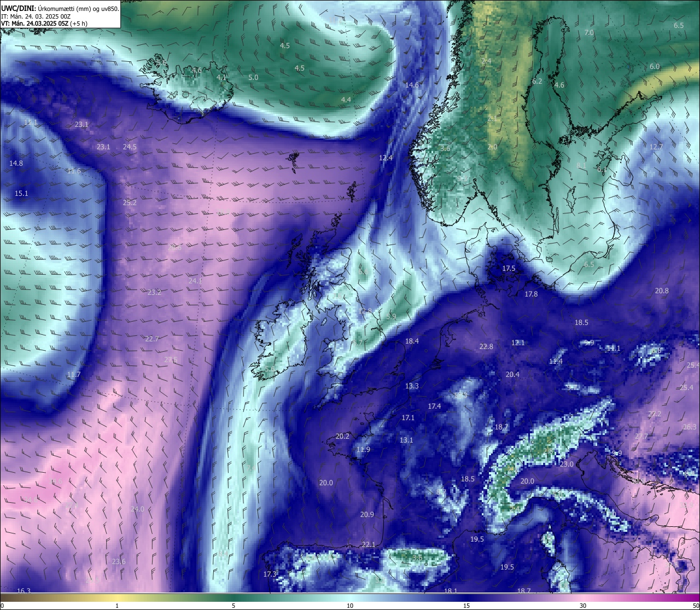
Task: Click the 22.7 value on the map
Action: (152, 339)
